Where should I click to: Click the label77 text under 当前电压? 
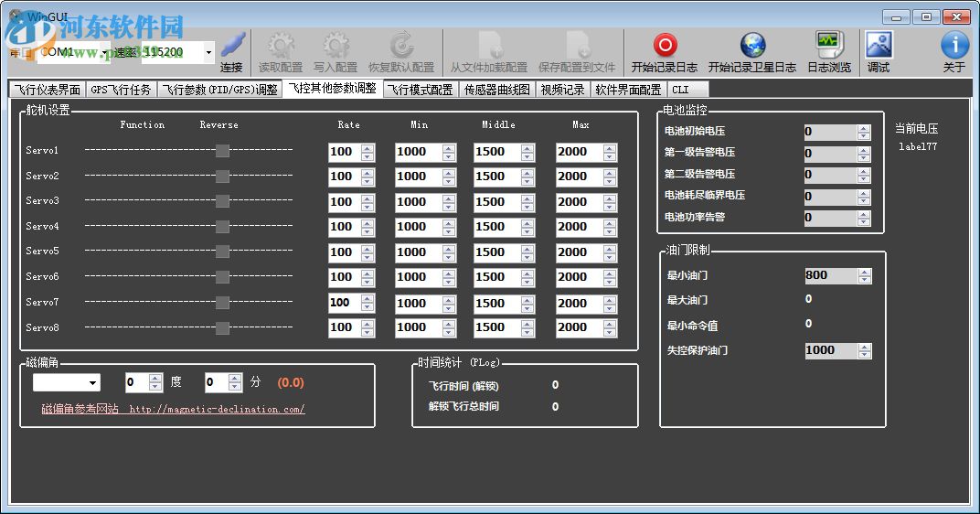click(918, 146)
